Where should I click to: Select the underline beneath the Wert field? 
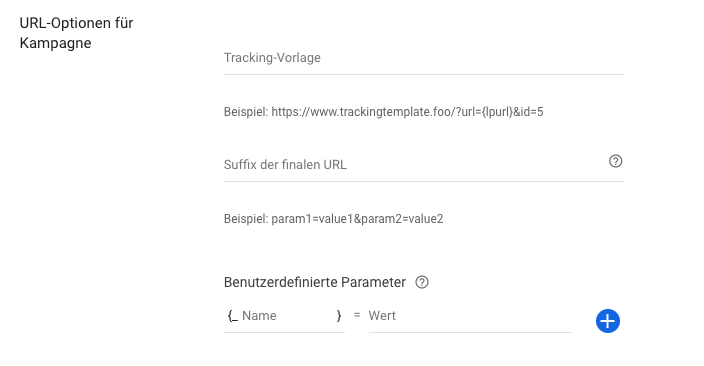470,332
